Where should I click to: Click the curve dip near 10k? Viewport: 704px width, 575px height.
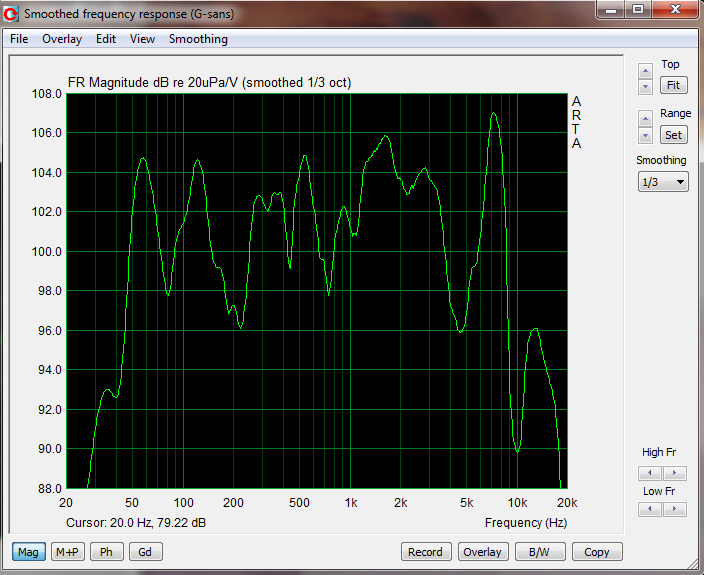pyautogui.click(x=517, y=451)
